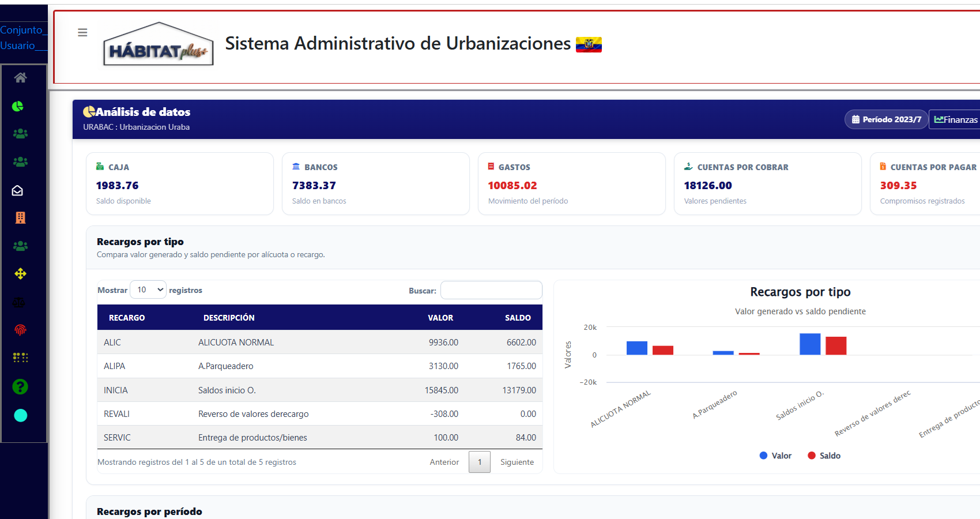Toggle the Saldo legend series
The width and height of the screenshot is (980, 519).
pos(824,456)
